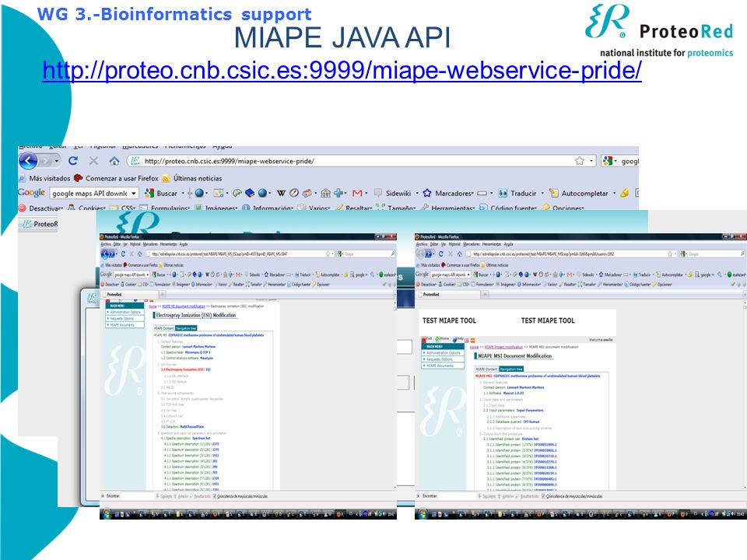This screenshot has width=747, height=560.
Task: Open Comenzar a usar Firefox bookmark, top window
Action: tap(116, 178)
